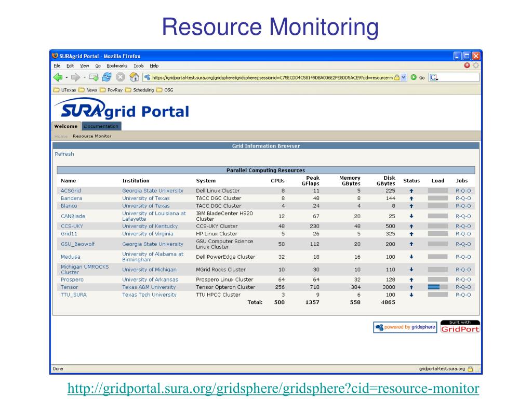Open the Go menu
The height and width of the screenshot is (399, 532).
[98, 66]
